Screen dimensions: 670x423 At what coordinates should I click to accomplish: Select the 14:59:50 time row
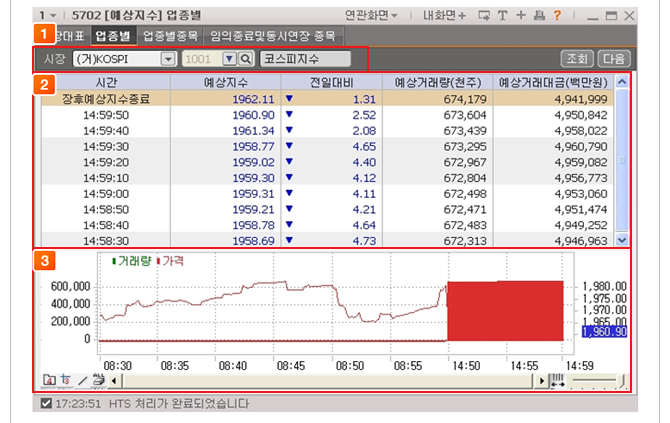327,115
